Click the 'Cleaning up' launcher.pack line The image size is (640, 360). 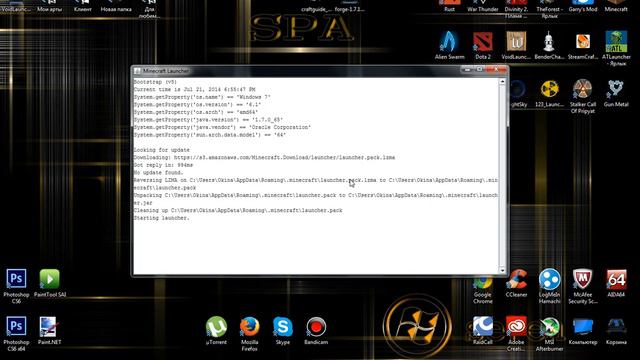pos(238,211)
